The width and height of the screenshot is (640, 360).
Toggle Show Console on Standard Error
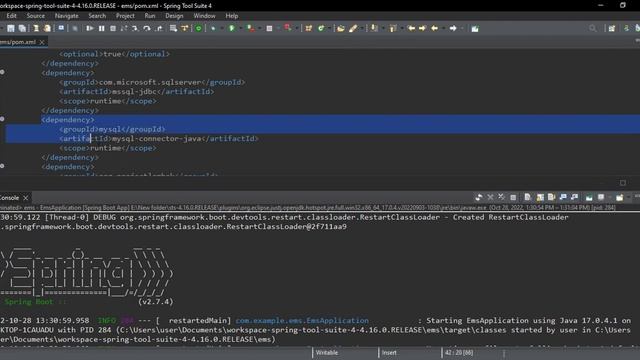pos(575,198)
